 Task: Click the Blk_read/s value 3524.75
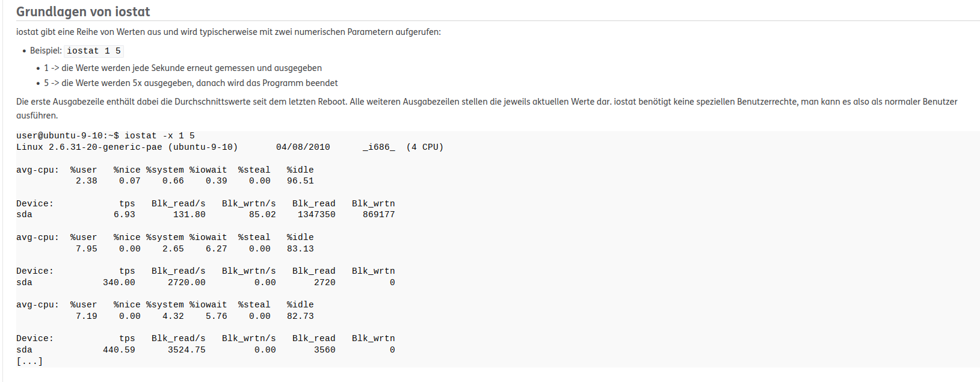coord(186,350)
